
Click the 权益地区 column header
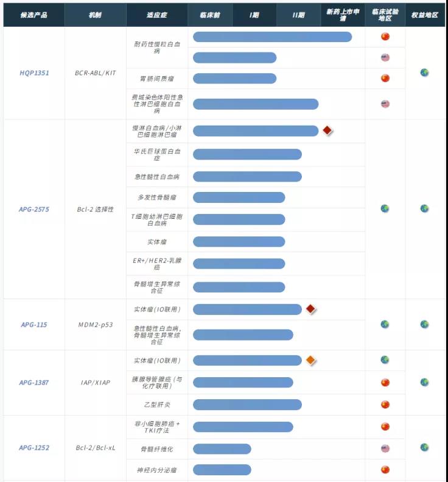425,15
